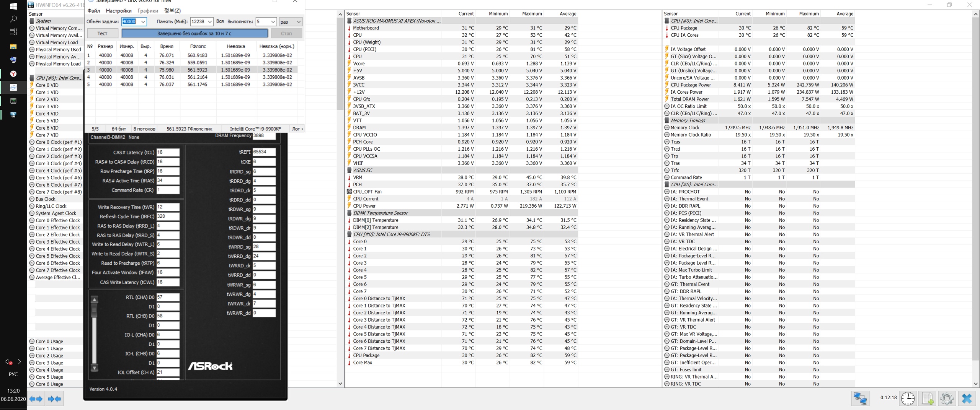This screenshot has height=410, width=980.
Task: Select the 'Memory Clock Ratio' row
Action: click(759, 135)
